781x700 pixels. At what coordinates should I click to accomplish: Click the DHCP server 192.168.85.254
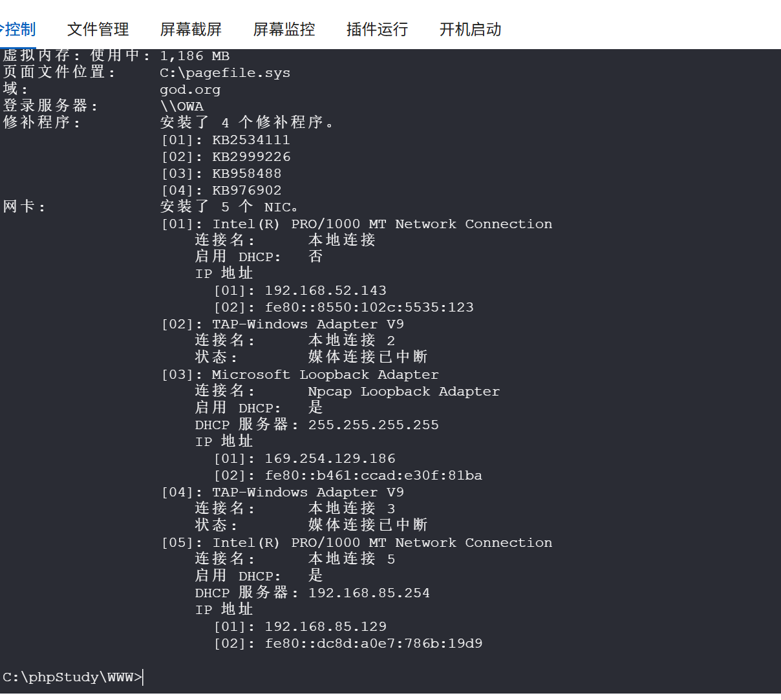(x=369, y=593)
